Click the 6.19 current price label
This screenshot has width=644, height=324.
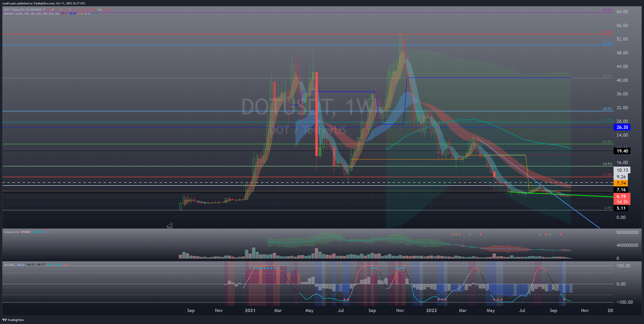621,197
